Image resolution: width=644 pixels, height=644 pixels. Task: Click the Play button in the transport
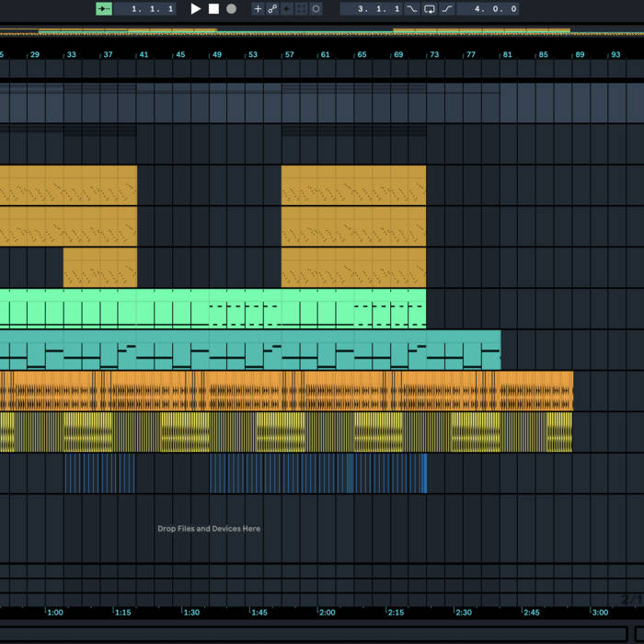(195, 9)
